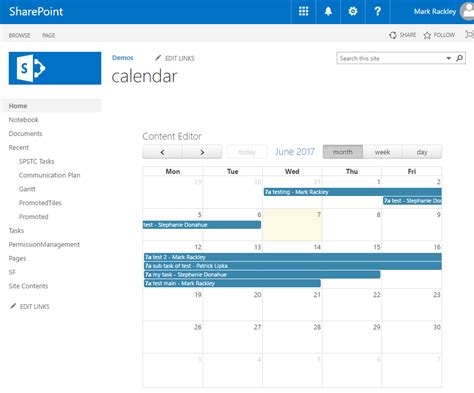Go to previous month arrow
Screen dimensions: 474x393
pyautogui.click(x=162, y=152)
